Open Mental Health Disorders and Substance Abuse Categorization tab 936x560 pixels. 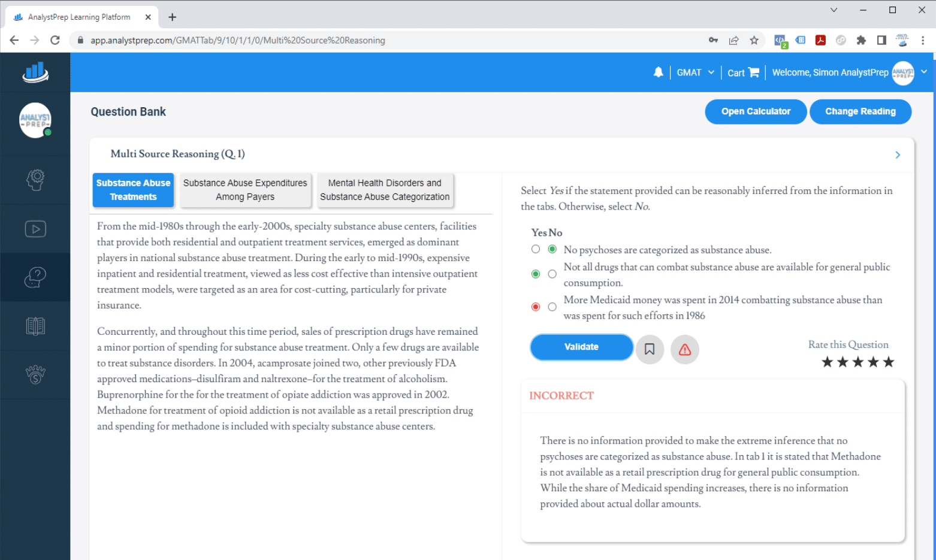point(384,190)
